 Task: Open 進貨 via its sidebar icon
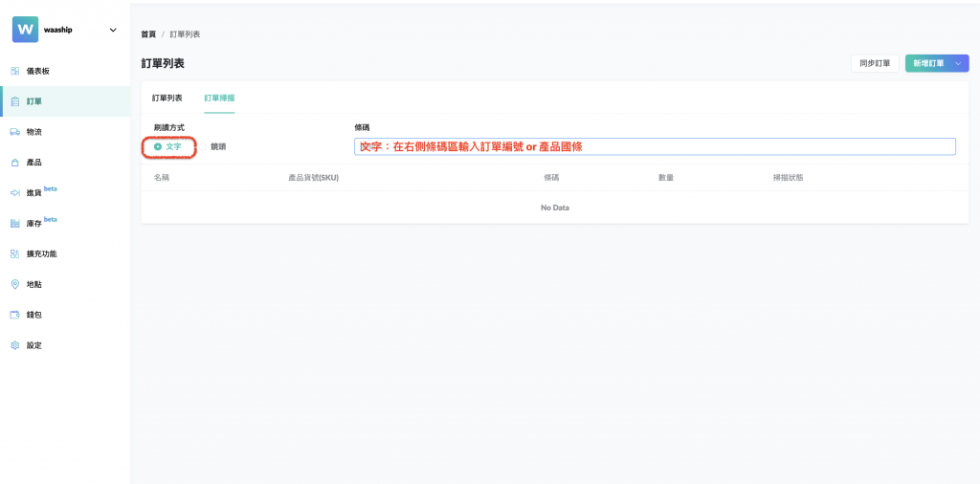click(15, 193)
